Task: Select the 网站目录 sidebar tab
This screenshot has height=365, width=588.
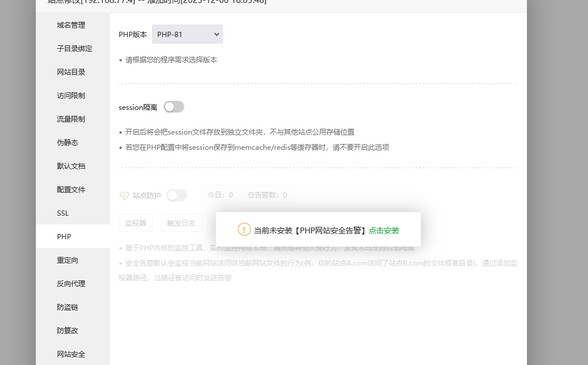Action: tap(71, 72)
